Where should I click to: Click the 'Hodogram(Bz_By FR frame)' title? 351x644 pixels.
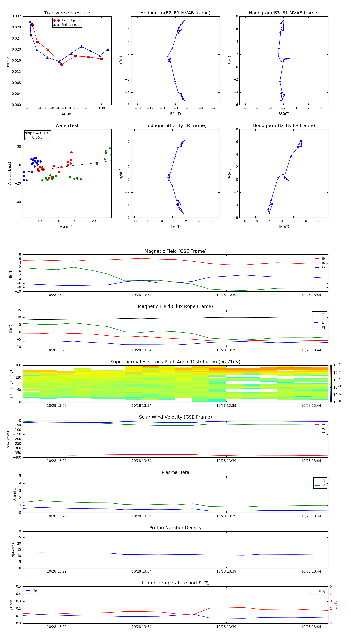pos(175,125)
